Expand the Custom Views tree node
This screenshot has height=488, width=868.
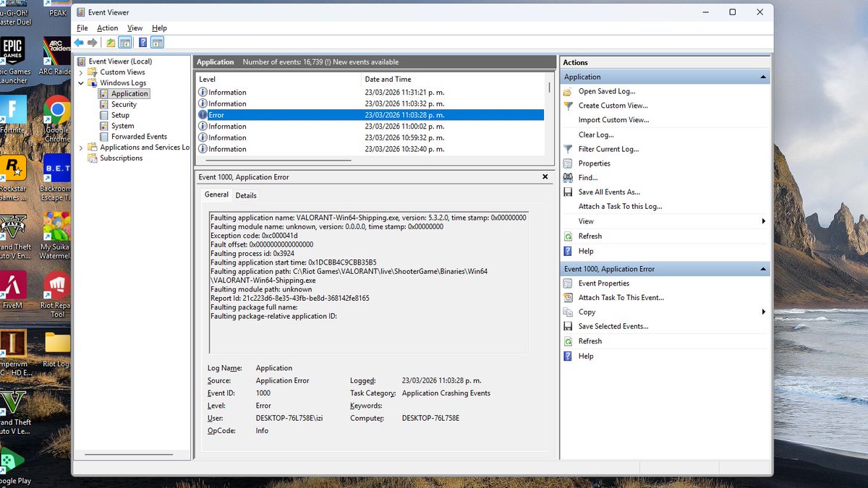coord(81,72)
